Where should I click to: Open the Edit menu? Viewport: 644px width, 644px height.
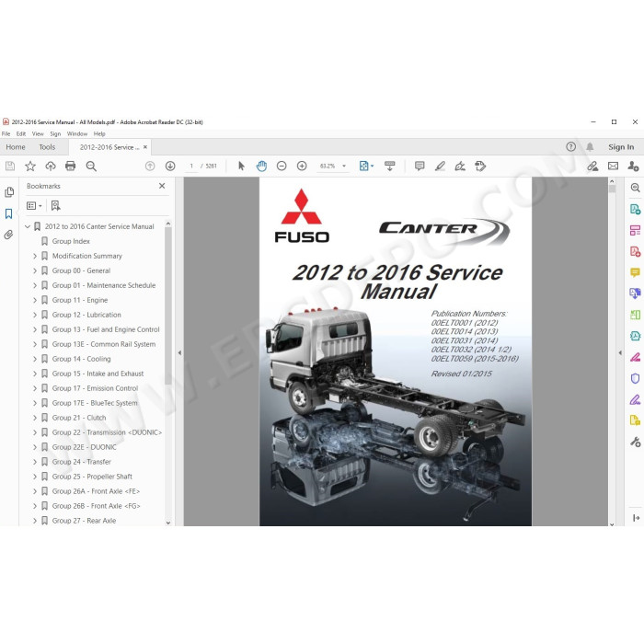click(20, 133)
